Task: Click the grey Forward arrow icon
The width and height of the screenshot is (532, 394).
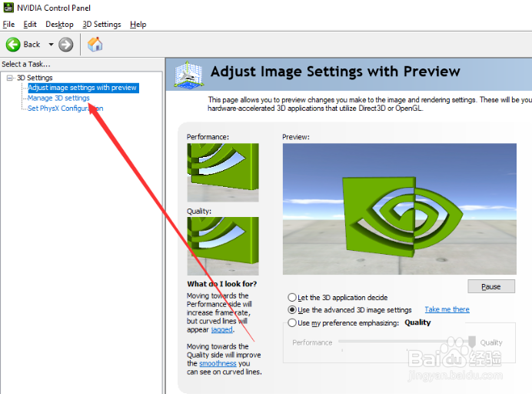Action: [x=66, y=45]
